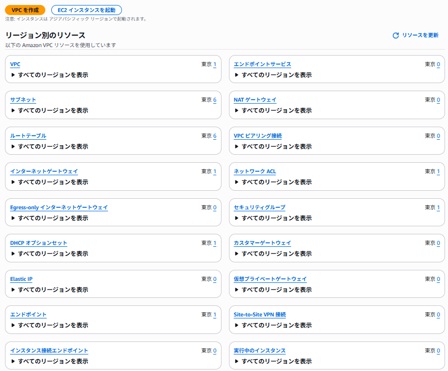The height and width of the screenshot is (371, 448).
Task: Open the DHCP オプションセット link
Action: (39, 243)
